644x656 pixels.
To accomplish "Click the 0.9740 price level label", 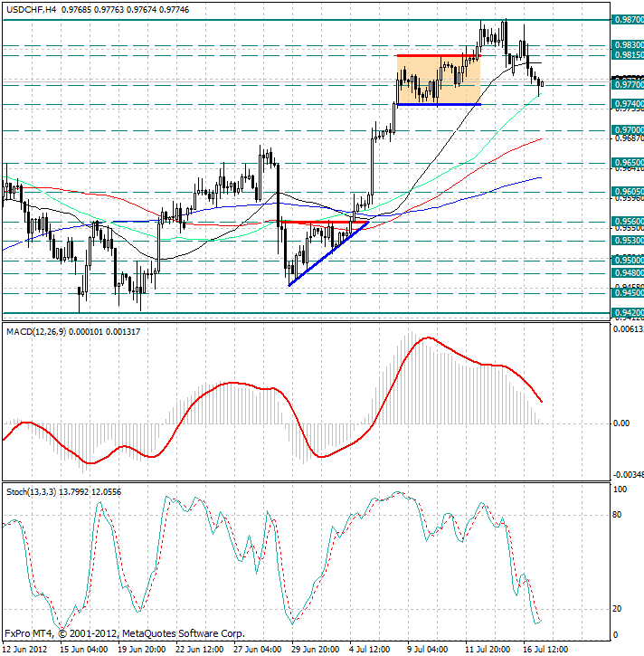I will click(628, 103).
